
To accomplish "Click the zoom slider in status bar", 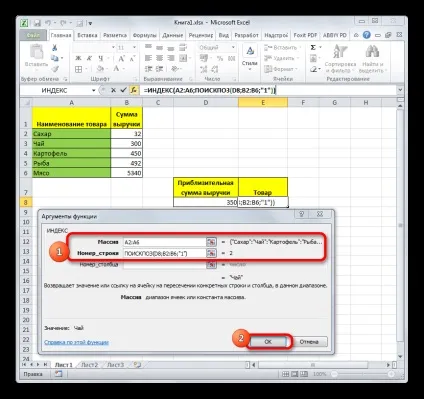I will [363, 374].
